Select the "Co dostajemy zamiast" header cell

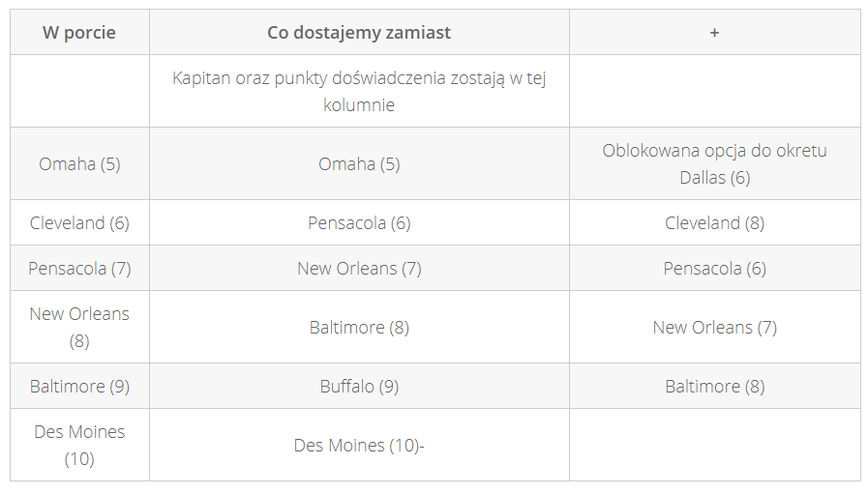(x=359, y=32)
